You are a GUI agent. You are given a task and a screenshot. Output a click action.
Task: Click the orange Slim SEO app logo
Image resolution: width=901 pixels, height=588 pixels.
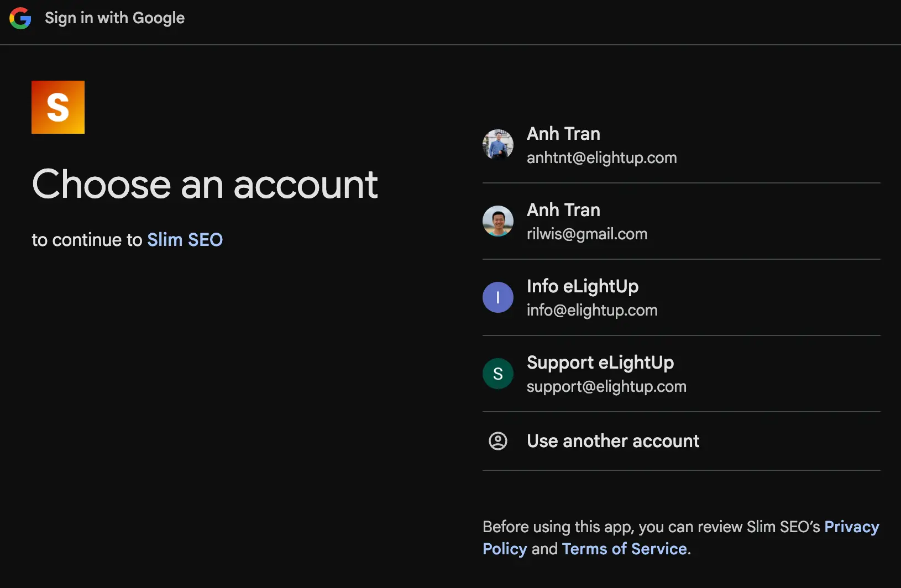pyautogui.click(x=58, y=107)
